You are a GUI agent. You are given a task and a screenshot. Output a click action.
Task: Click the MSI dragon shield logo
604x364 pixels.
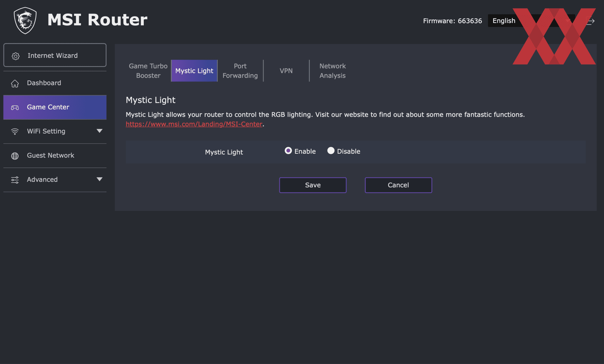25,20
